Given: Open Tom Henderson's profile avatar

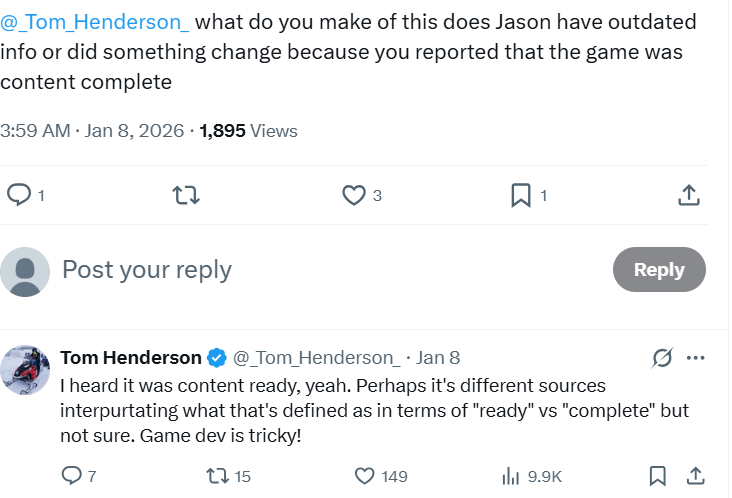Looking at the screenshot, I should 25,370.
